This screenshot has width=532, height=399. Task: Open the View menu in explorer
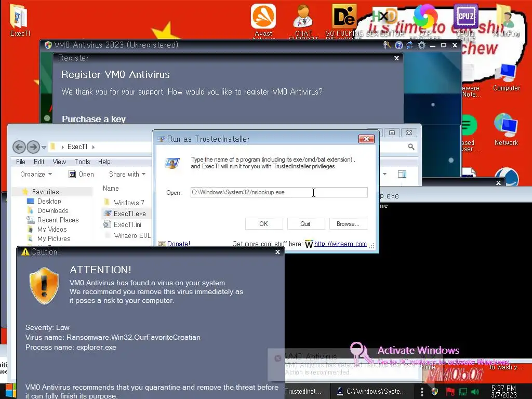[59, 162]
